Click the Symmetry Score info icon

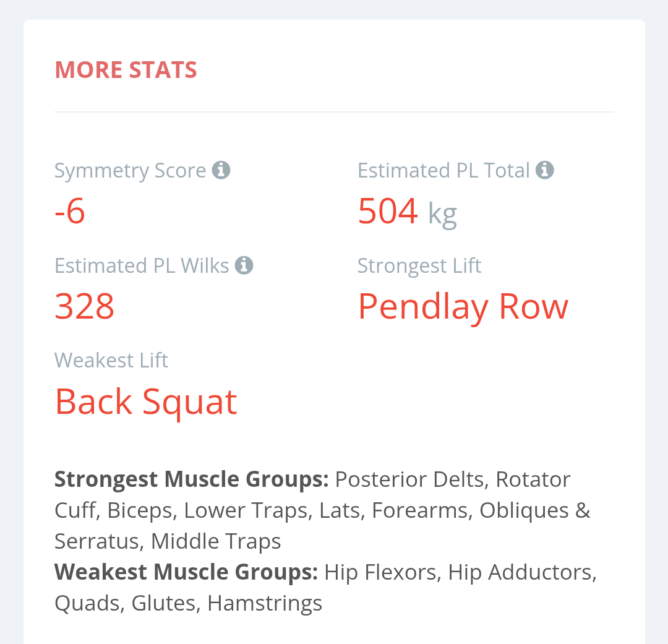tap(221, 170)
